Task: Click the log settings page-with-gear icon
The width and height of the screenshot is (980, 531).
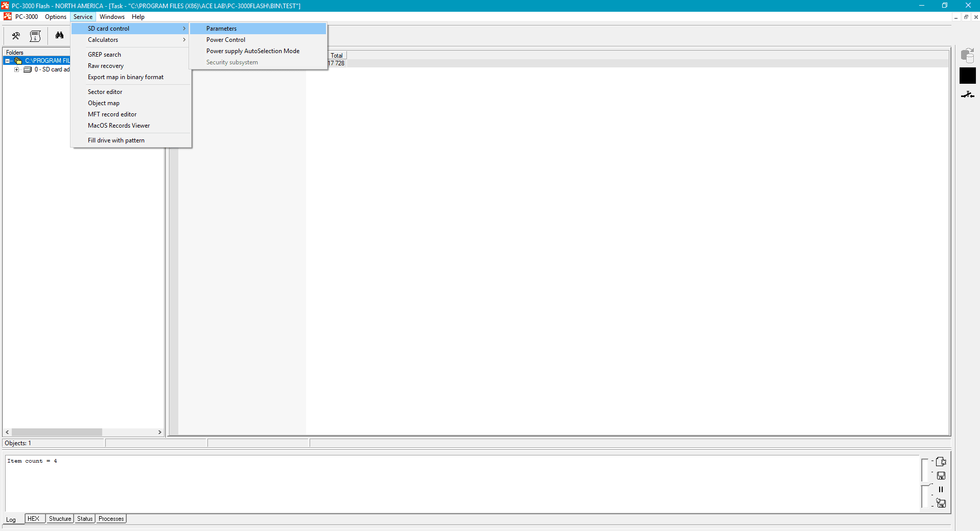Action: click(941, 462)
